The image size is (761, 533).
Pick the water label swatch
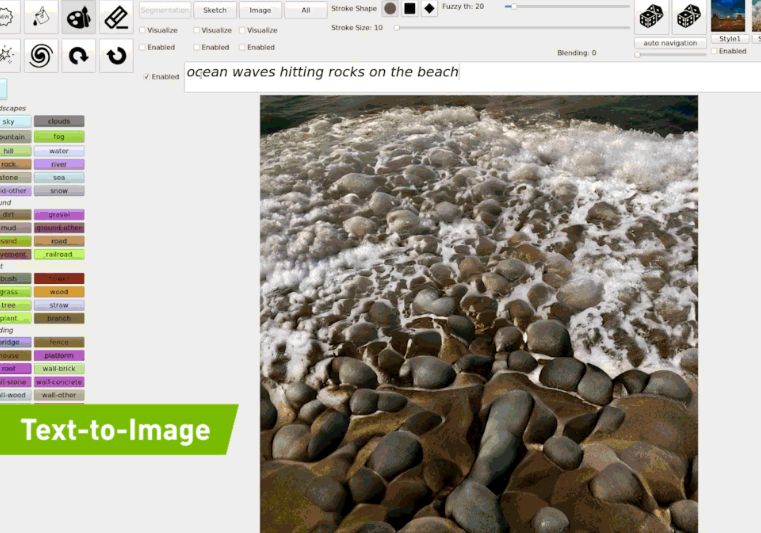[59, 151]
